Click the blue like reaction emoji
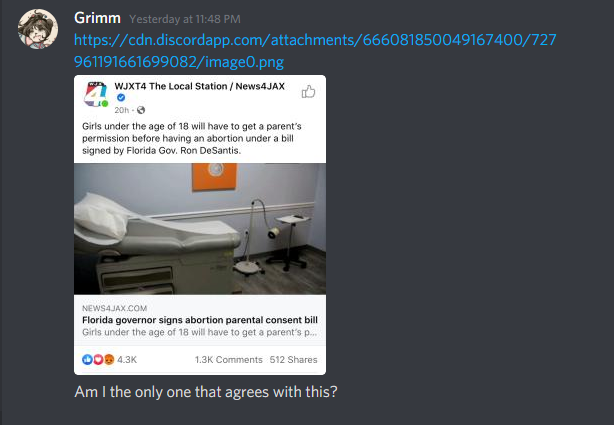This screenshot has width=614, height=425. [x=87, y=360]
